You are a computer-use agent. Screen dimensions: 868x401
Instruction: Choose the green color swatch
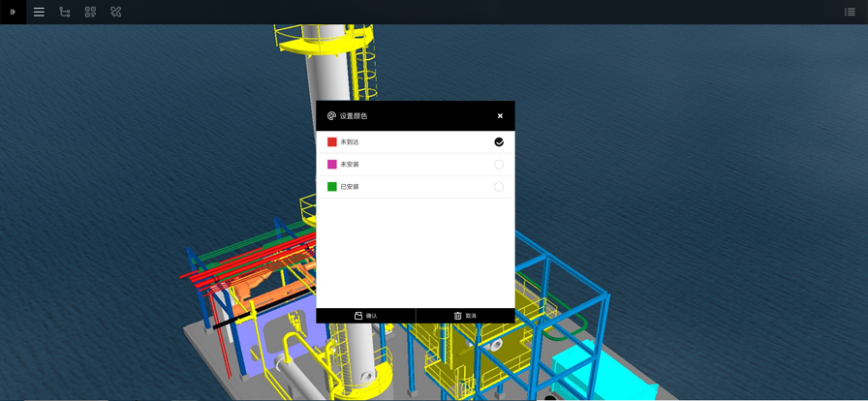click(332, 187)
